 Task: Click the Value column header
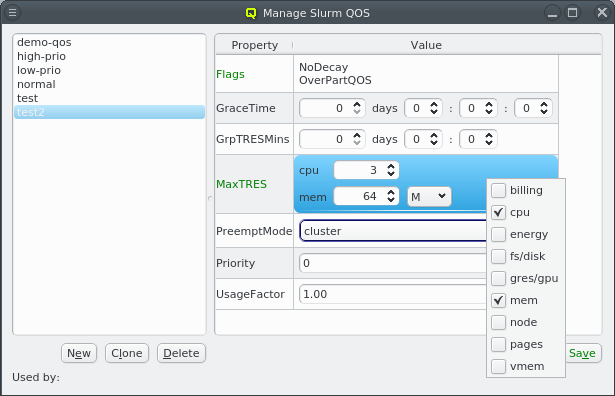[x=426, y=45]
